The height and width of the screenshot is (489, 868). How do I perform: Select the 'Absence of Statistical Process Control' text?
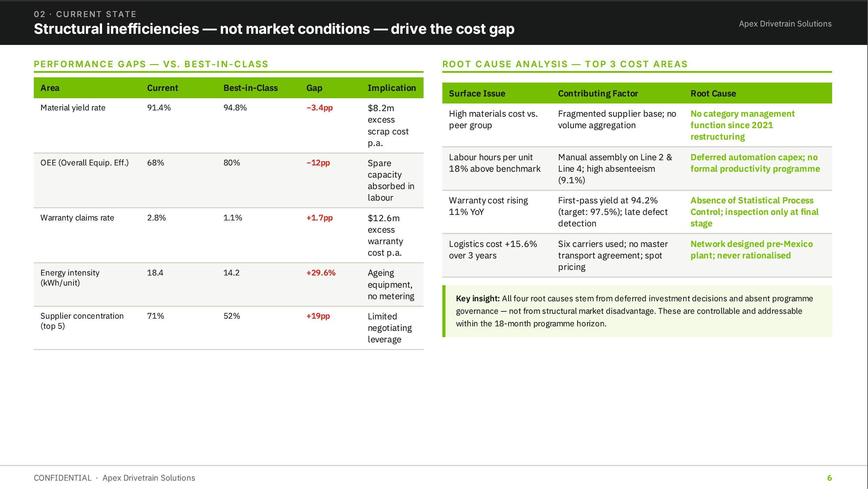754,212
